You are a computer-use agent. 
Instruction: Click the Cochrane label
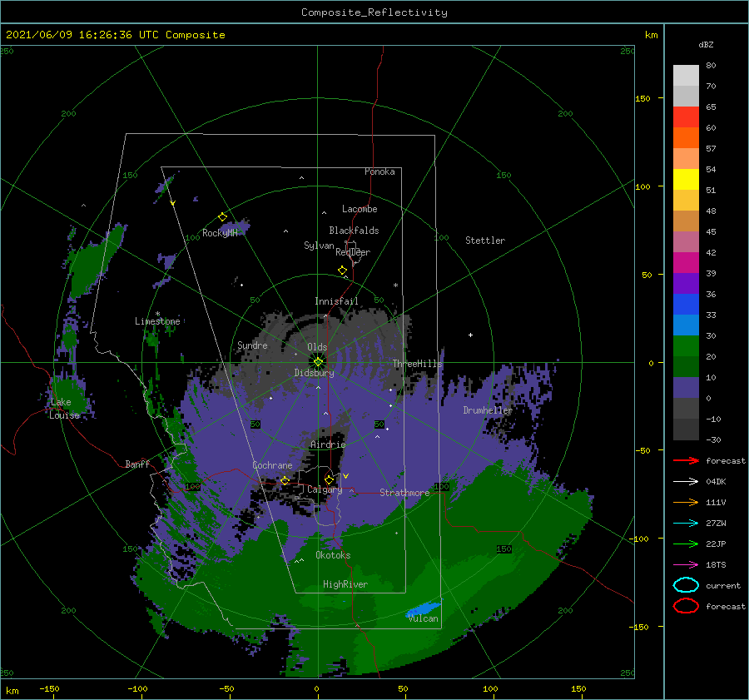click(x=272, y=465)
